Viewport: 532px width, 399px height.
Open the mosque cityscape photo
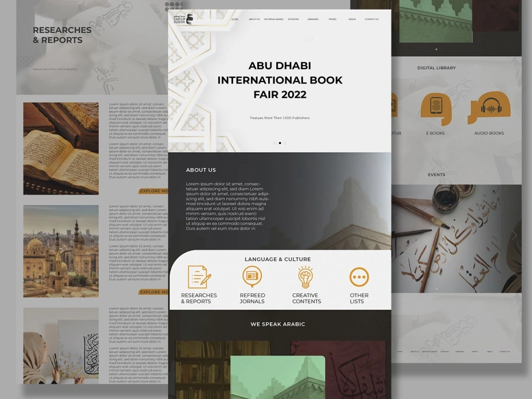(x=61, y=251)
